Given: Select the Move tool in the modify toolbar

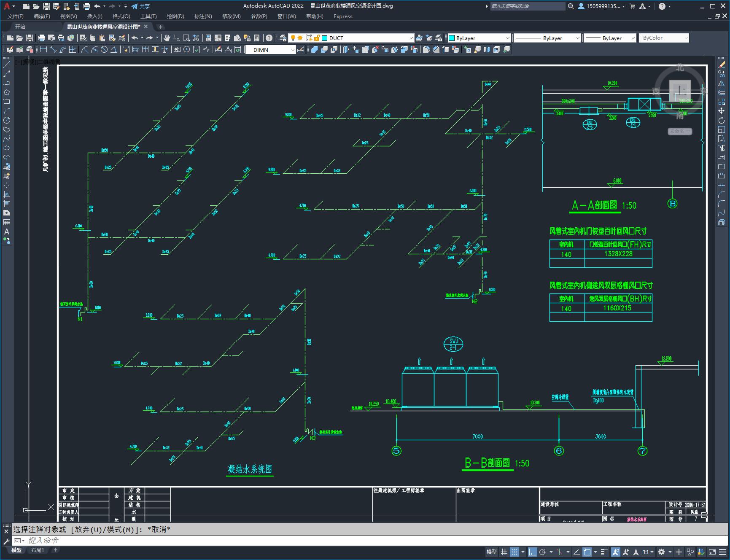Looking at the screenshot, I should coord(722,111).
